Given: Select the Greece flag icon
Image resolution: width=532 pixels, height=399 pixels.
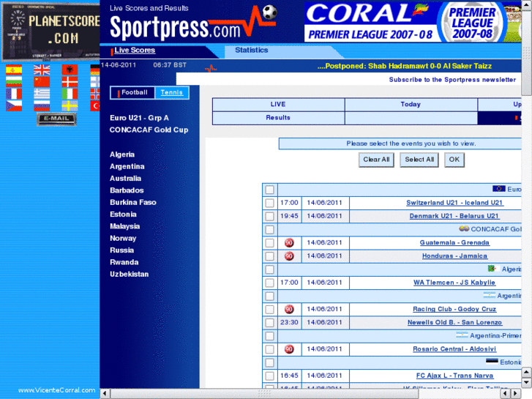Looking at the screenshot, I should pyautogui.click(x=42, y=94).
